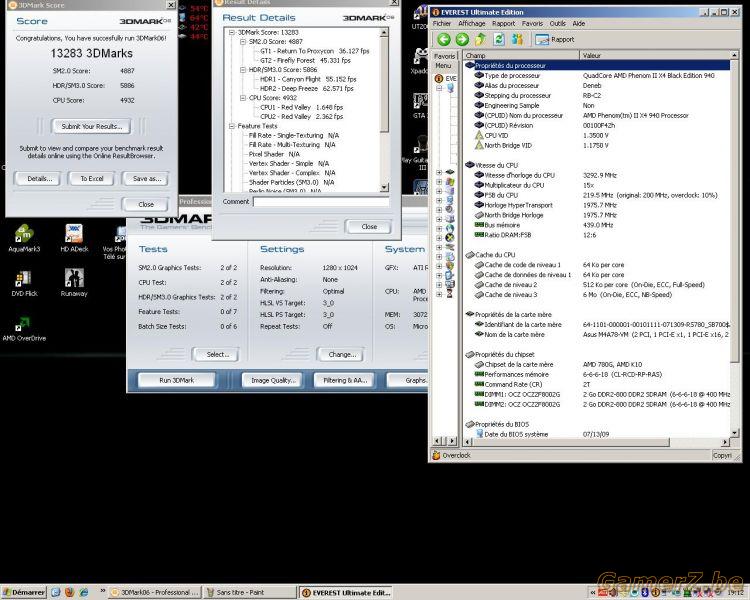Open the Affichage menu in EVEREST
This screenshot has width=750, height=600.
(x=472, y=23)
